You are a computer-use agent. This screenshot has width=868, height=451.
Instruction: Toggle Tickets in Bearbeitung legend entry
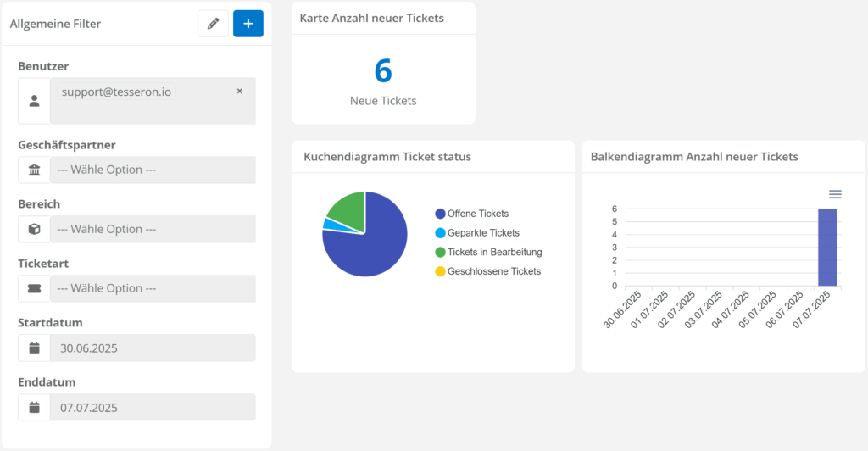click(x=494, y=252)
